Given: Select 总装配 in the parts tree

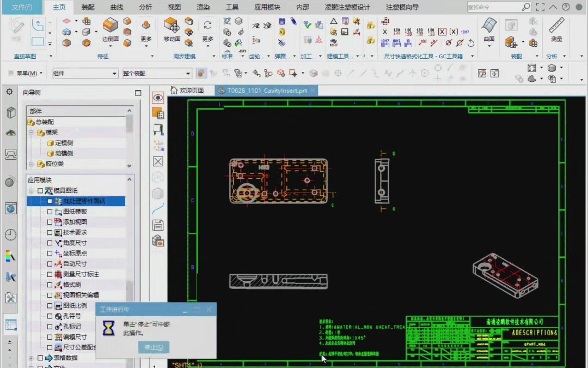Looking at the screenshot, I should (x=45, y=122).
